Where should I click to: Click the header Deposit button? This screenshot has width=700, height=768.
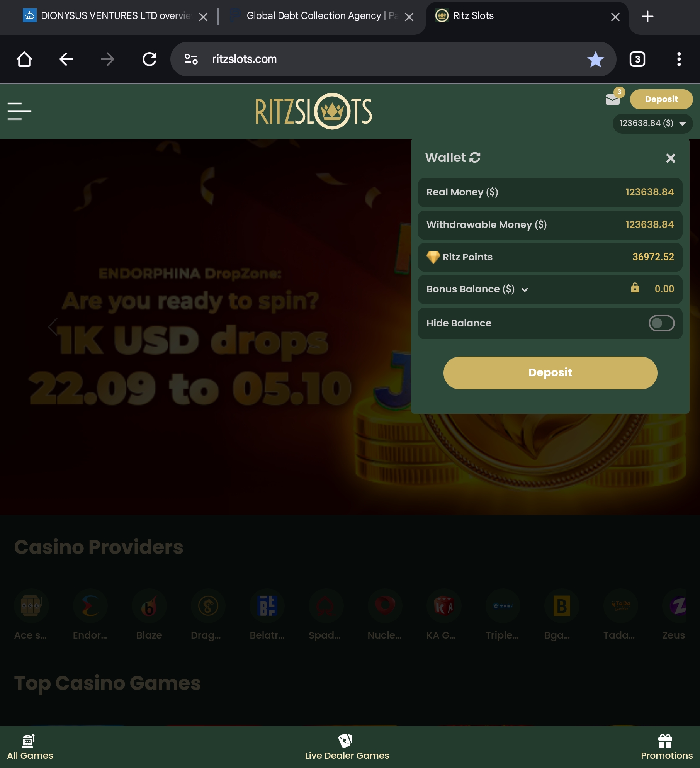click(661, 99)
